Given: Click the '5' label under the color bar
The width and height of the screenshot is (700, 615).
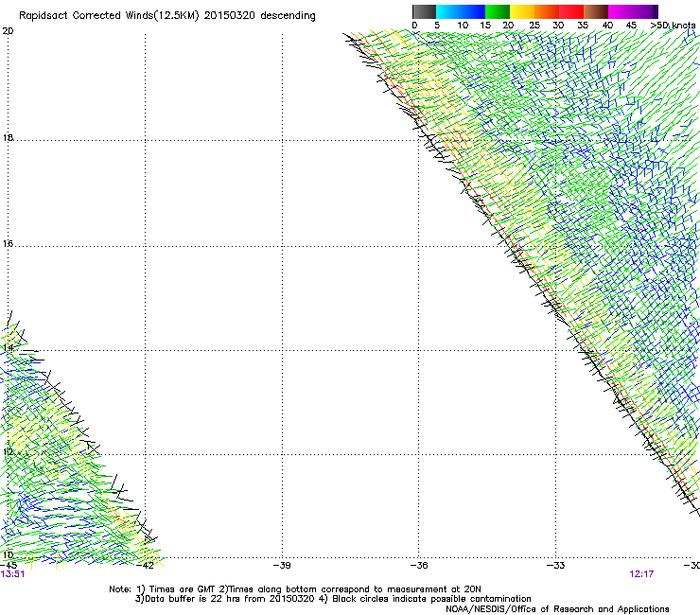Looking at the screenshot, I should click(437, 26).
